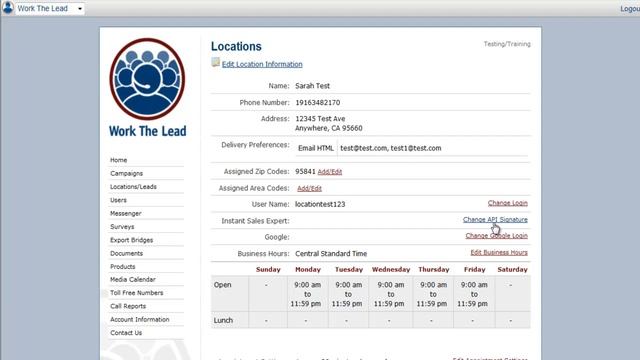The image size is (640, 360).
Task: Open Users in sidebar
Action: click(x=118, y=200)
